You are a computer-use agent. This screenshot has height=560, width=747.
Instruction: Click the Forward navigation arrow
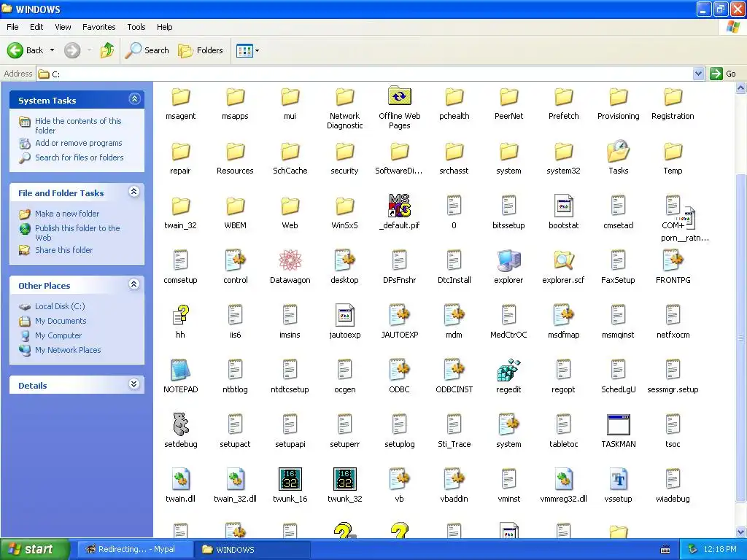click(72, 50)
